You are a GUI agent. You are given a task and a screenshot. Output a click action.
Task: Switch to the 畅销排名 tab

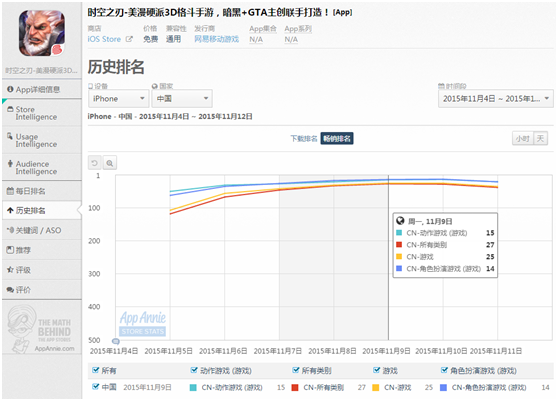337,138
